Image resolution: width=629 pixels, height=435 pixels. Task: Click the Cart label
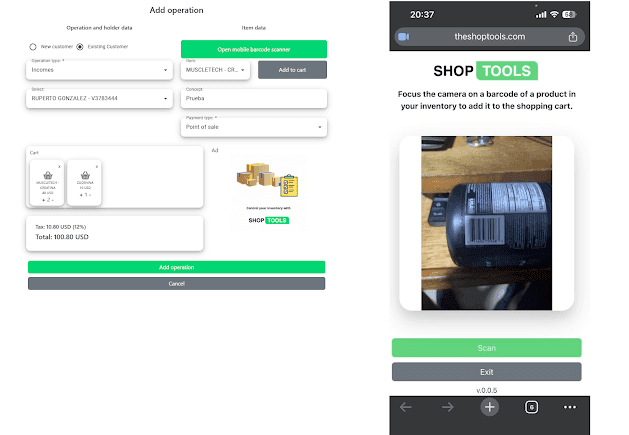pyautogui.click(x=34, y=152)
